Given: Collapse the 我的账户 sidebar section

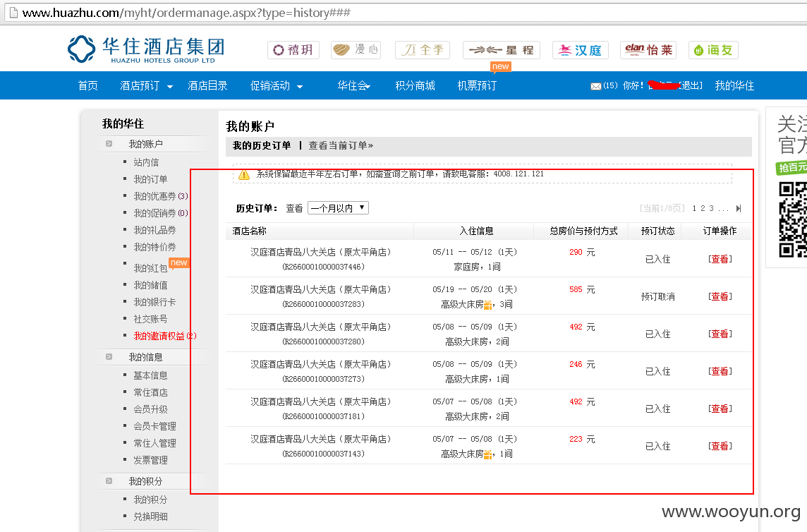Looking at the screenshot, I should 109,144.
